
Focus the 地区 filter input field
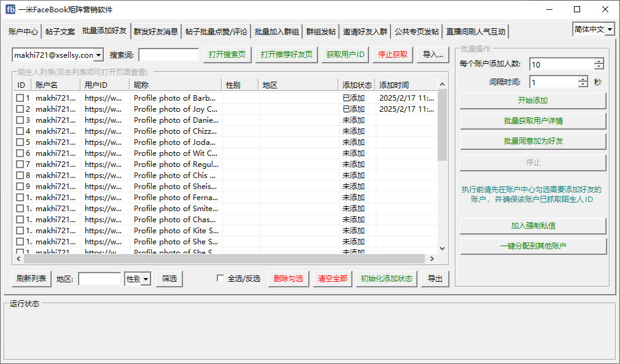pyautogui.click(x=99, y=279)
